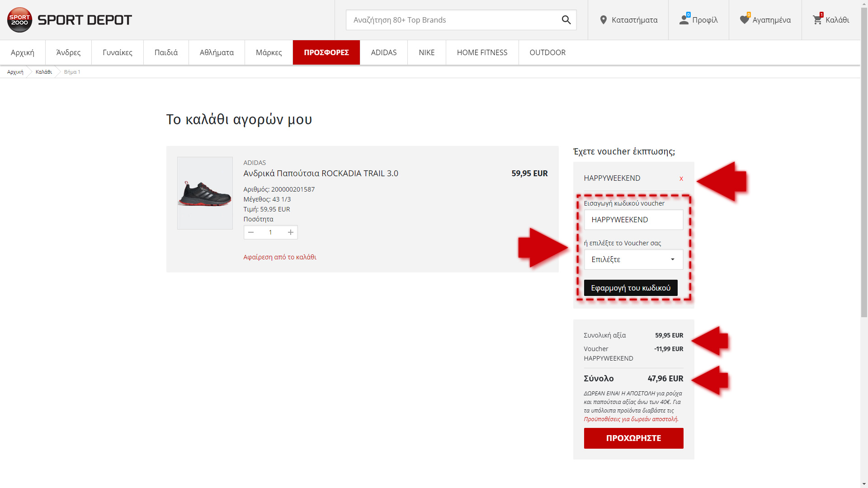Open the Αθλήματα menu

coord(217,52)
